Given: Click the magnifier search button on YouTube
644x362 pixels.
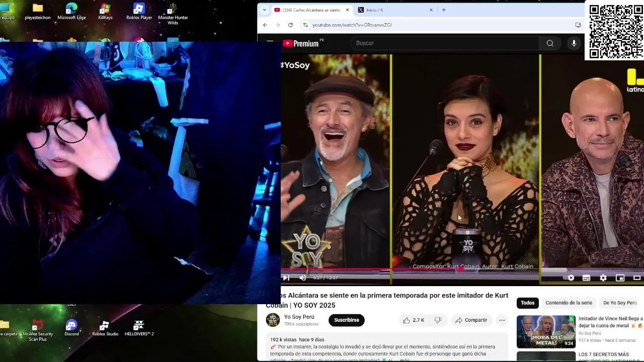Looking at the screenshot, I should (x=550, y=43).
